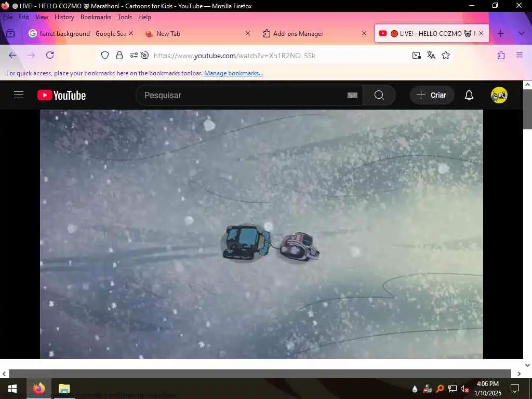The image size is (532, 399).
Task: Open the on-screen keyboard in search box
Action: pos(353,96)
